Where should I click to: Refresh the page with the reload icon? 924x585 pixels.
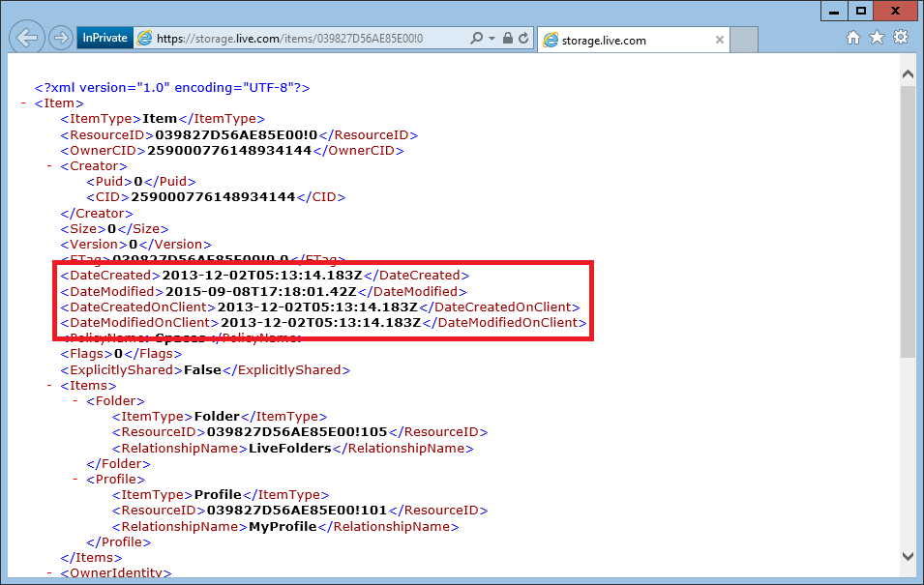523,39
